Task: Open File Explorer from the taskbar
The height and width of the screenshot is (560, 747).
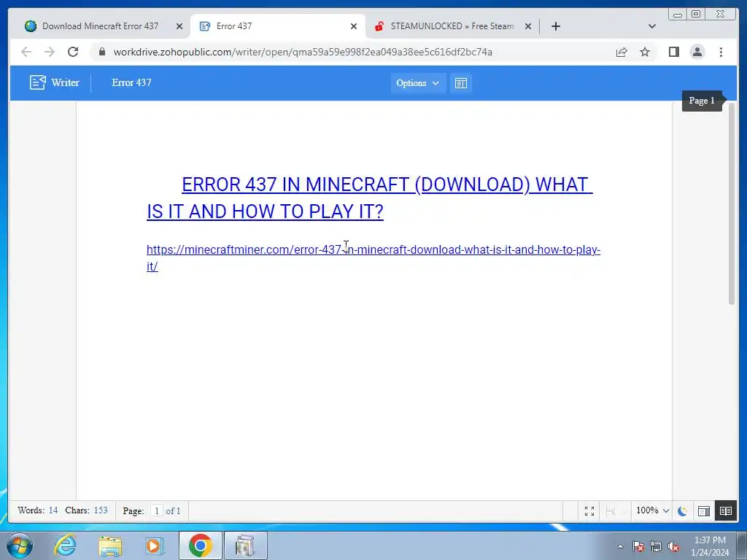Action: point(109,545)
